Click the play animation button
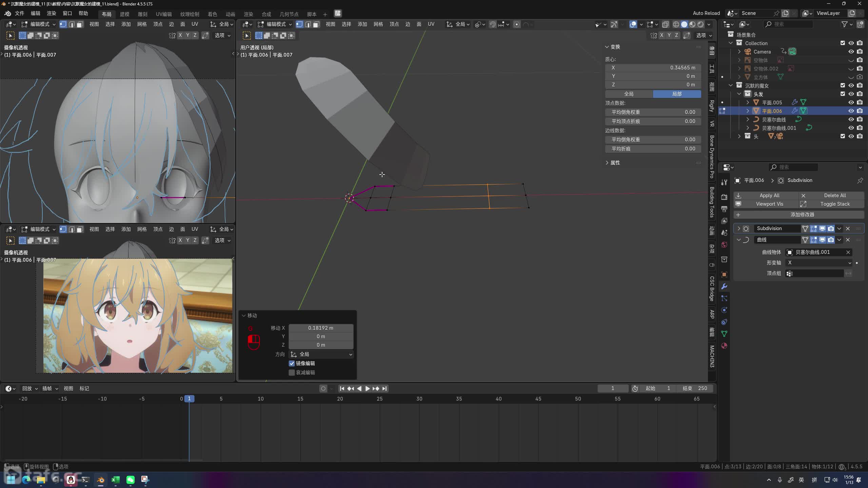The image size is (868, 488). tap(367, 388)
